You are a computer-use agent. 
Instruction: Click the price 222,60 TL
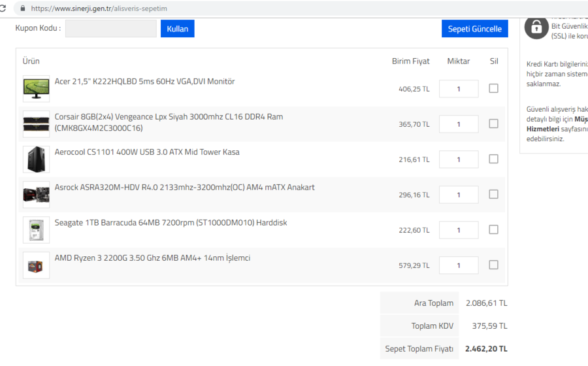click(x=414, y=230)
